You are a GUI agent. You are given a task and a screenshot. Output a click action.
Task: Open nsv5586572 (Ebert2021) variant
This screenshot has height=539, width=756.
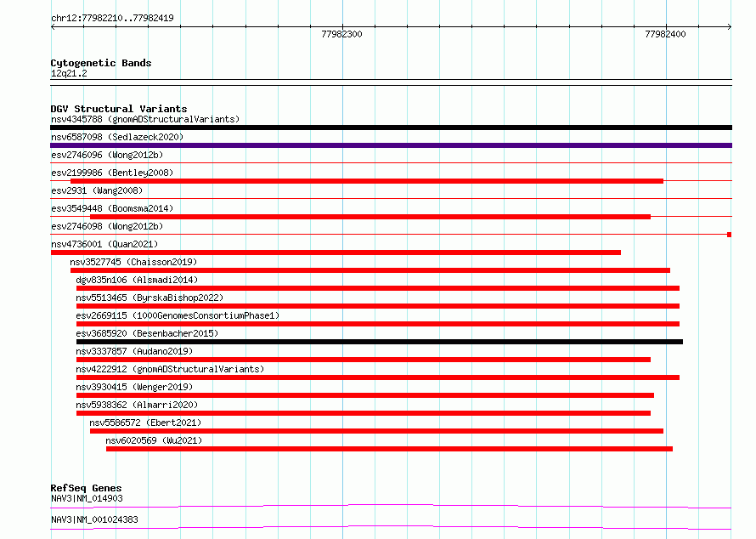pos(145,423)
